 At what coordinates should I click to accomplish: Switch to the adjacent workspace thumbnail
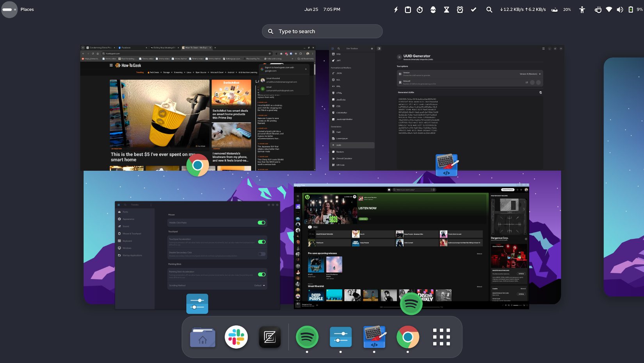(x=624, y=177)
